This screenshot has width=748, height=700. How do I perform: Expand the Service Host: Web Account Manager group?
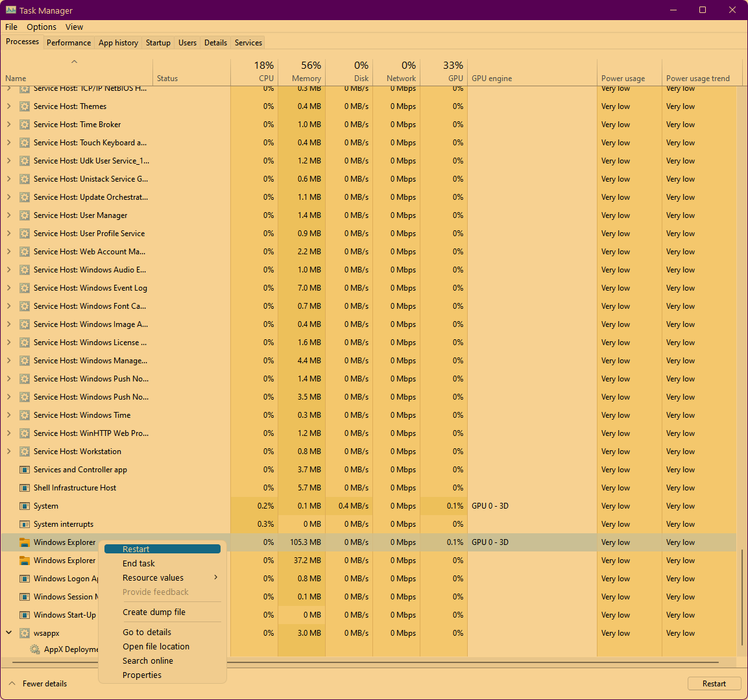click(8, 252)
